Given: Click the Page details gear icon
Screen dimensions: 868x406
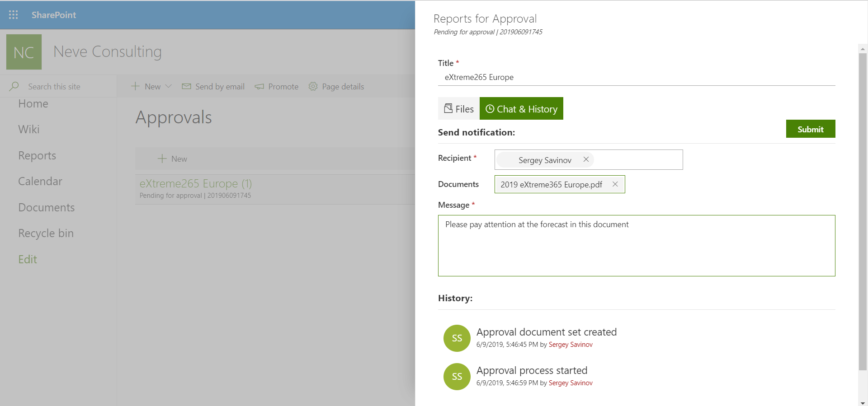Looking at the screenshot, I should click(x=313, y=86).
